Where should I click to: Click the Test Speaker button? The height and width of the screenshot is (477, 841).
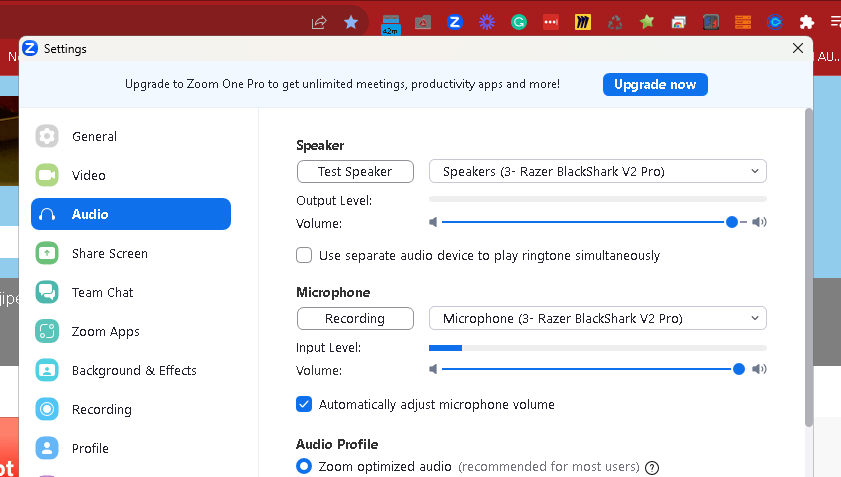355,172
